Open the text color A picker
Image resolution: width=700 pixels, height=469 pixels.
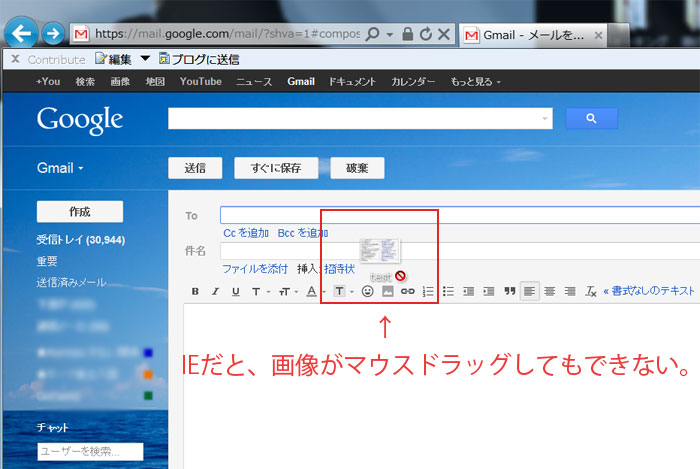(x=315, y=291)
